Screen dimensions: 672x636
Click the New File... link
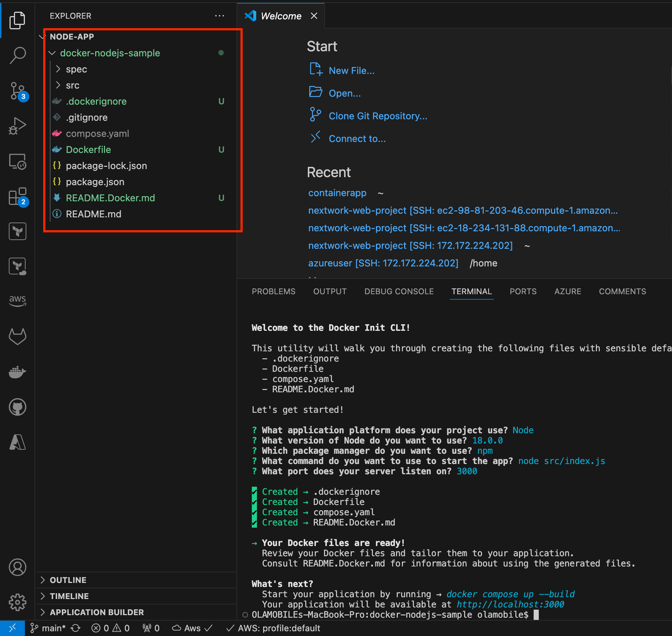coord(351,71)
